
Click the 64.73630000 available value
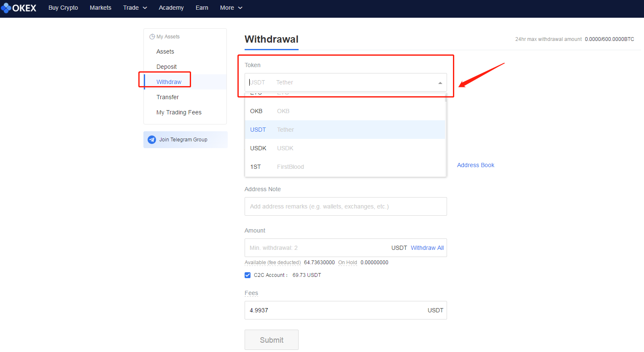(319, 263)
